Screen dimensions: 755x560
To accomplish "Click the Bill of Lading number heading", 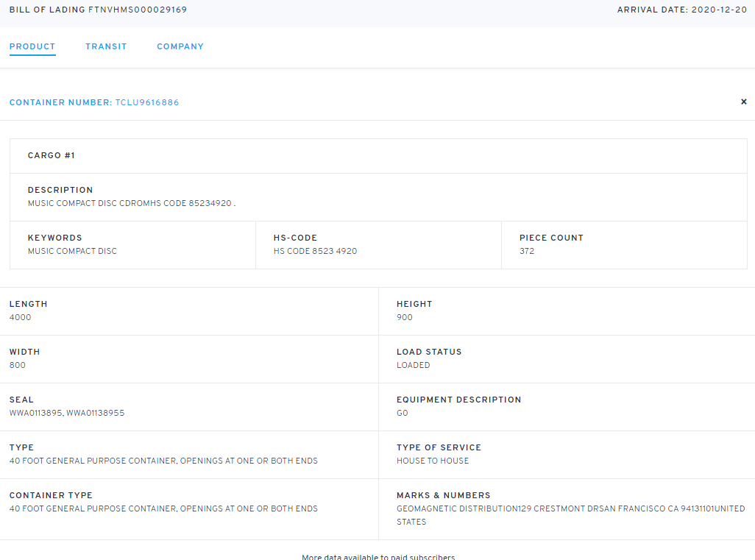I will click(98, 10).
